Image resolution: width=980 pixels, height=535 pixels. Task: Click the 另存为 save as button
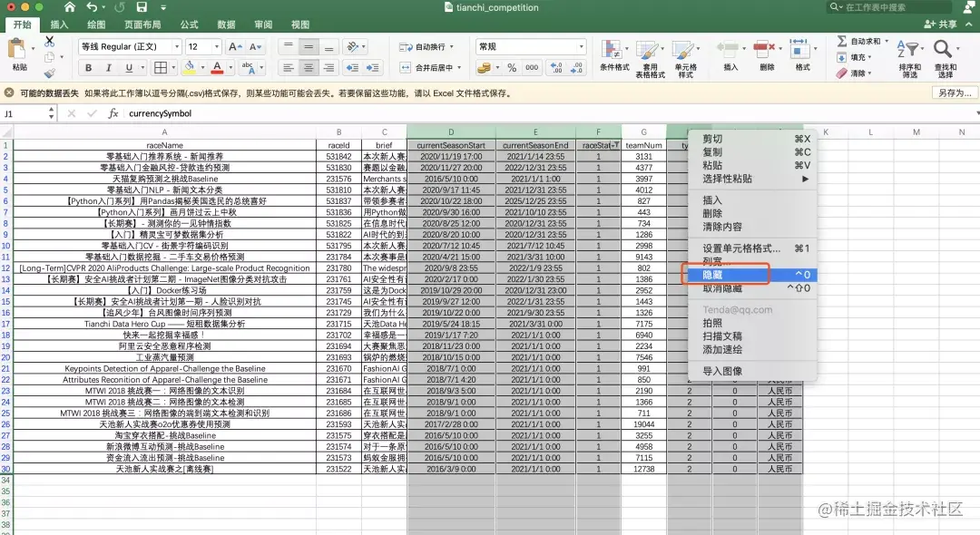point(955,93)
